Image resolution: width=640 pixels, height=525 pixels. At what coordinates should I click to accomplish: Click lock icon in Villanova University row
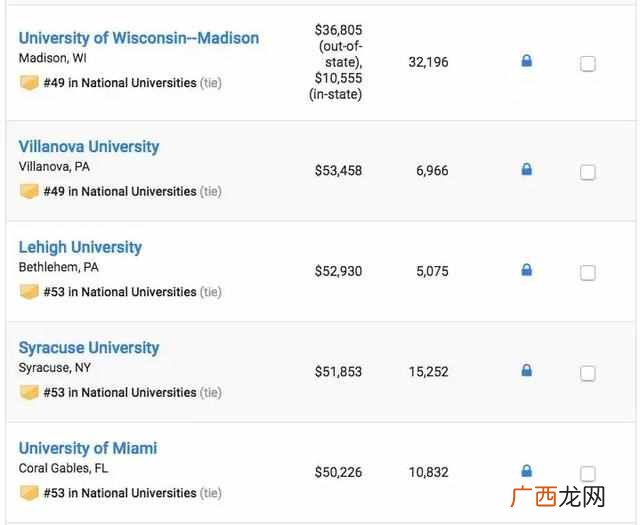point(527,169)
